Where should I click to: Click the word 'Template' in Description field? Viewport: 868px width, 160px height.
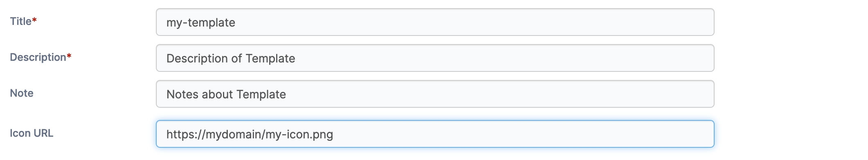click(270, 58)
